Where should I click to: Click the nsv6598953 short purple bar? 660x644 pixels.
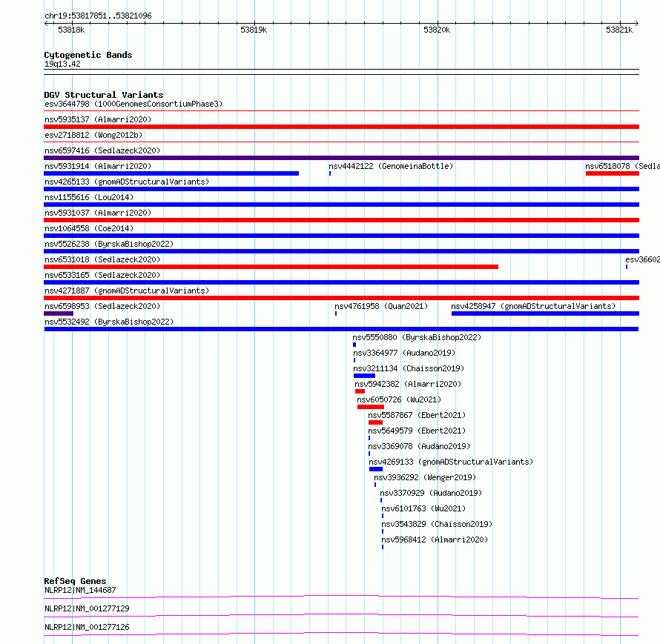[x=59, y=313]
